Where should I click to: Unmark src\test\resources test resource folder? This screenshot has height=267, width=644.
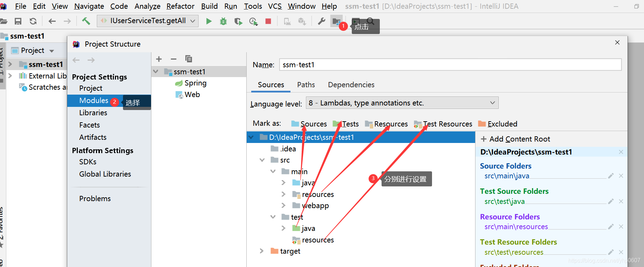(x=621, y=252)
